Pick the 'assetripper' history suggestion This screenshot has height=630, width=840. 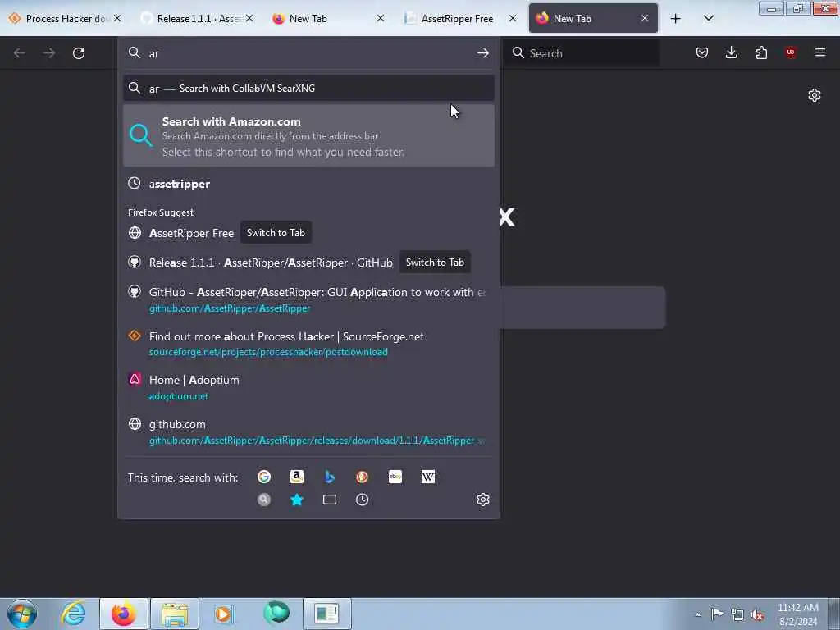308,184
